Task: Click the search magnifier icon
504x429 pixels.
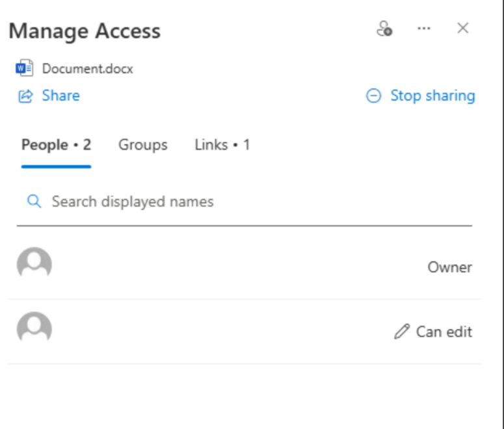Action: click(x=34, y=201)
